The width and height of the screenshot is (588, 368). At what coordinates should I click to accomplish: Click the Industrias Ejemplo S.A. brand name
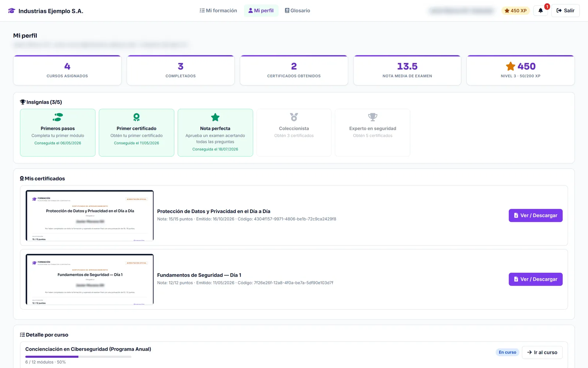tap(51, 11)
